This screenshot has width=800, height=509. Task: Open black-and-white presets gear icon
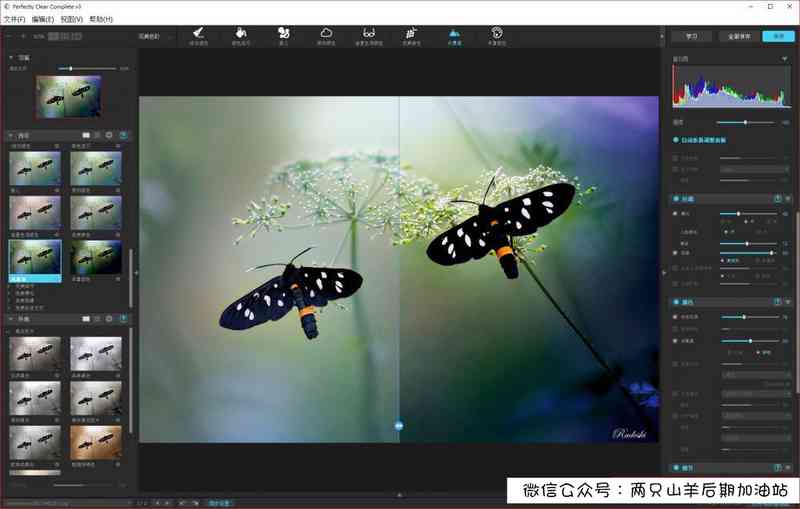tap(109, 319)
